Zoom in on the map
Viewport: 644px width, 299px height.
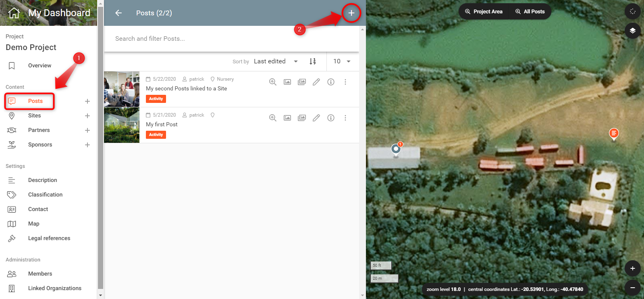click(x=633, y=268)
